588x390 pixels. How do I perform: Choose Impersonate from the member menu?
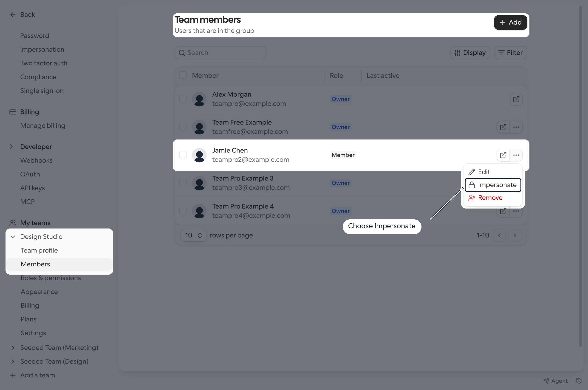[x=493, y=185]
